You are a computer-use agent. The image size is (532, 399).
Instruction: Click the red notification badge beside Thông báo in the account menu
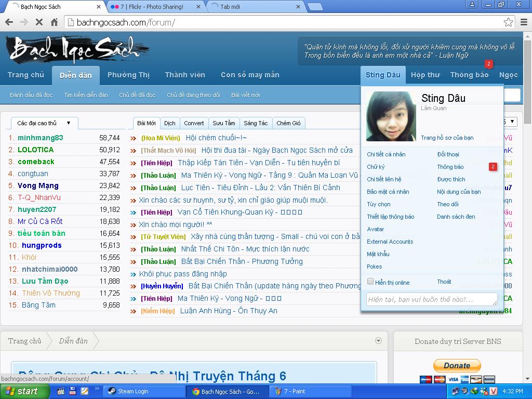(x=493, y=167)
